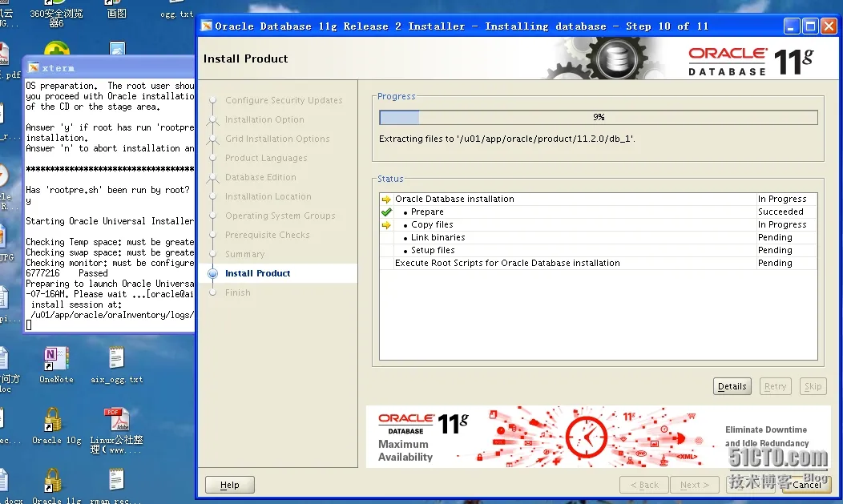Viewport: 843px width, 504px height.
Task: Open the rman rec text file icon
Action: click(117, 486)
